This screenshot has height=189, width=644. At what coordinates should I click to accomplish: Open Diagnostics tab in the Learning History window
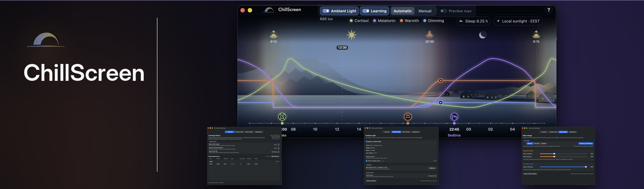259,132
